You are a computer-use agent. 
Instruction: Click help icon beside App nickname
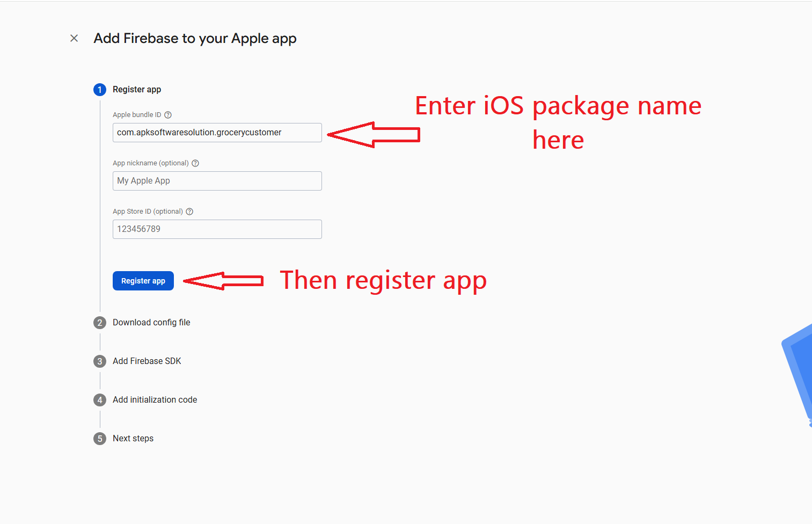tap(195, 163)
